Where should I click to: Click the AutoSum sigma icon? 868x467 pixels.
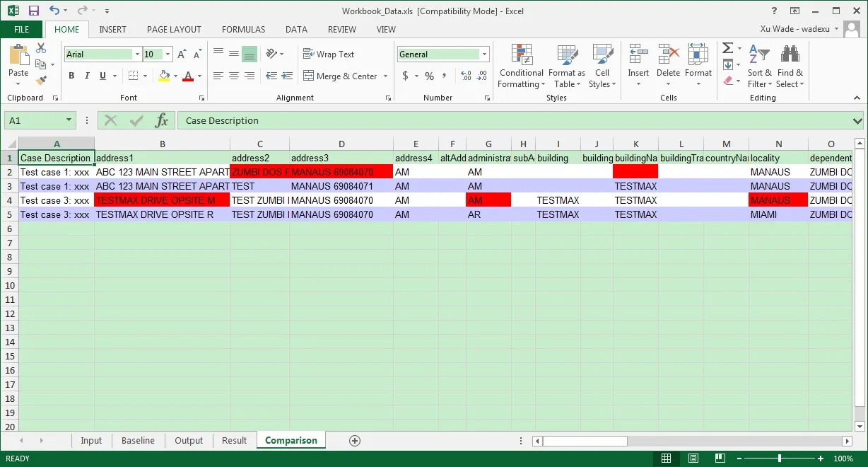tap(727, 48)
